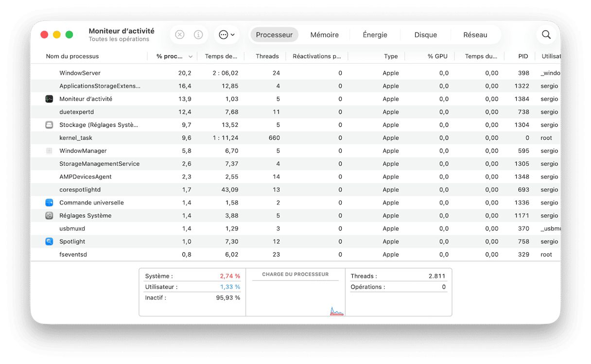Click the process info (i) icon

click(x=198, y=35)
